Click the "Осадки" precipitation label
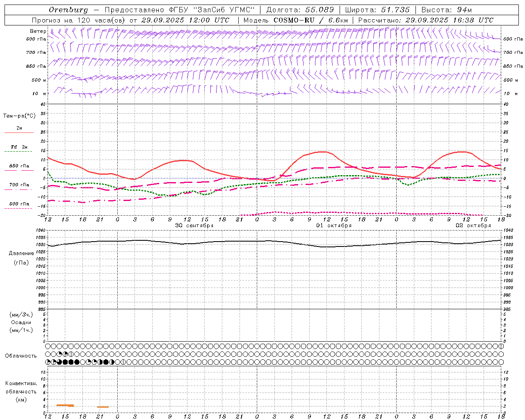Image resolution: width=525 pixels, height=420 pixels. tap(21, 322)
